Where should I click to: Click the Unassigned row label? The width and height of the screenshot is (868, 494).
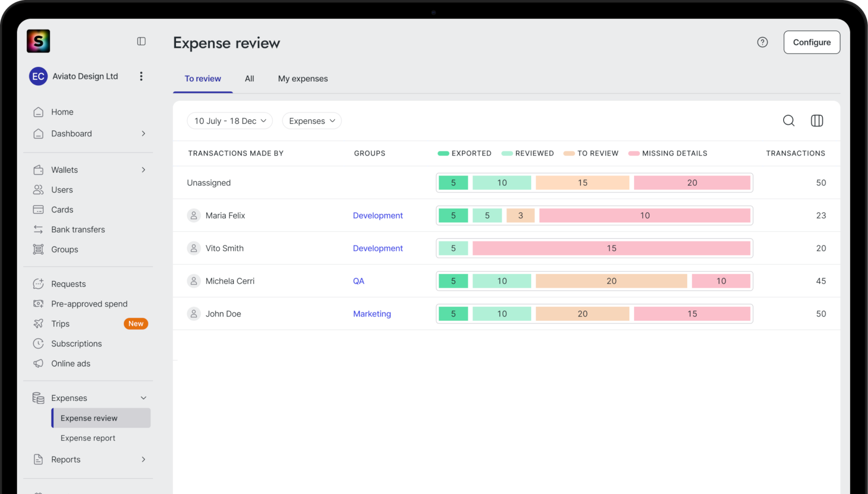tap(208, 183)
